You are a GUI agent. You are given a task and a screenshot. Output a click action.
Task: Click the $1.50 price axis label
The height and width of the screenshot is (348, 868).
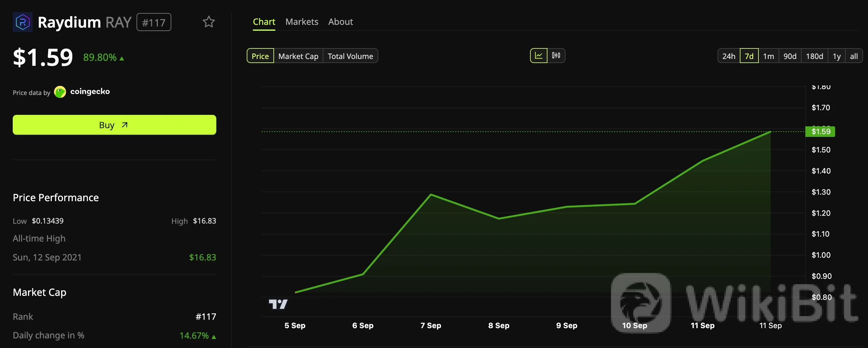tap(821, 150)
